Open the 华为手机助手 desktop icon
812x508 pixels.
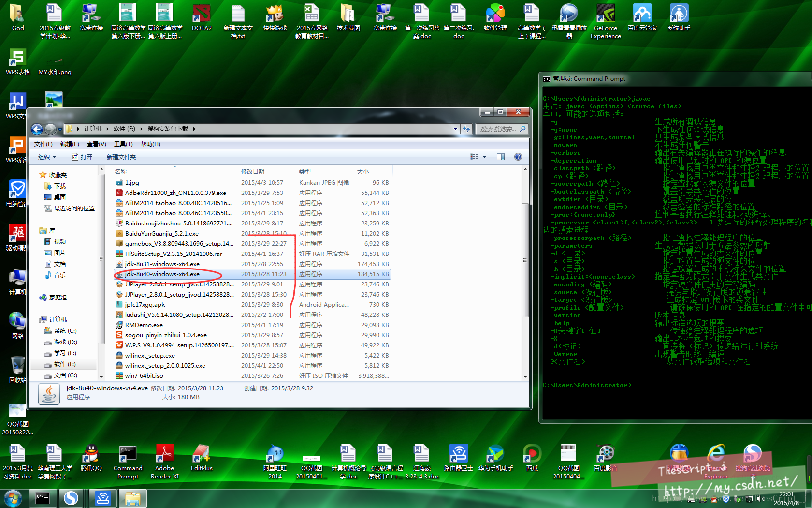(495, 458)
